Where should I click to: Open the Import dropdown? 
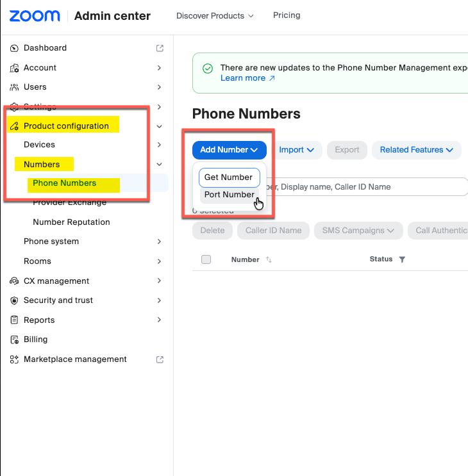click(x=296, y=150)
